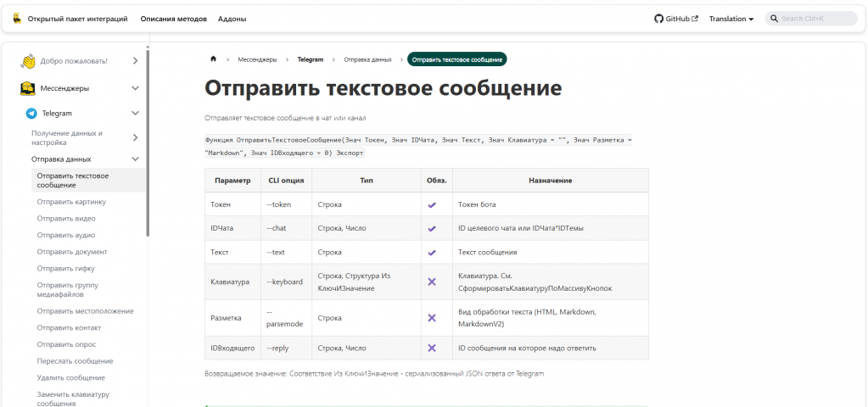Click the CLI опция column header
Image resolution: width=868 pixels, height=407 pixels.
(x=286, y=181)
